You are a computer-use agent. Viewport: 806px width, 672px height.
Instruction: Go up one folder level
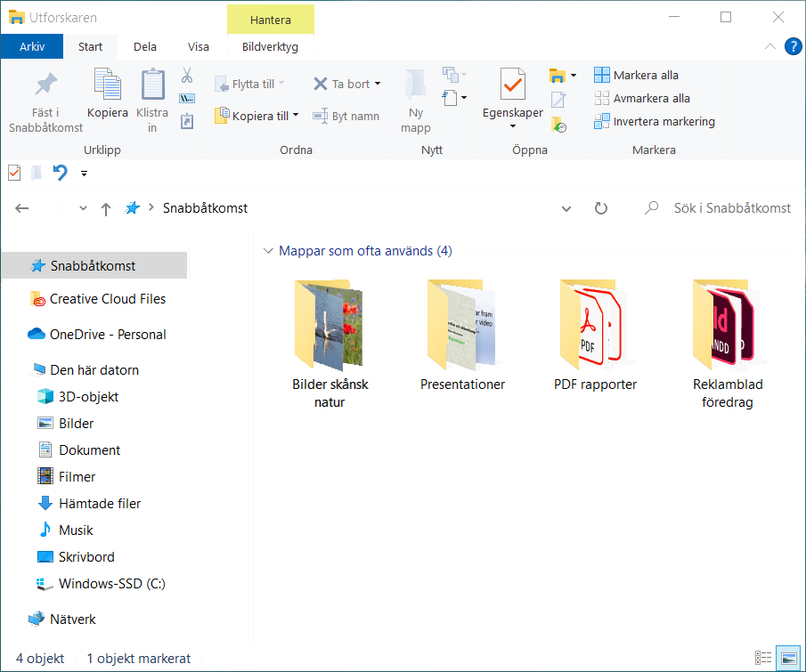pyautogui.click(x=106, y=208)
